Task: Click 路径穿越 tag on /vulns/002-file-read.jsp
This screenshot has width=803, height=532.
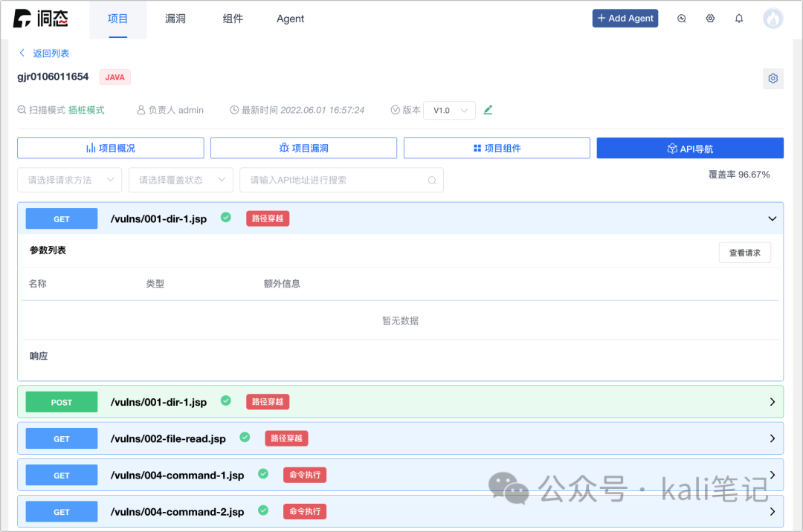Action: pyautogui.click(x=286, y=438)
